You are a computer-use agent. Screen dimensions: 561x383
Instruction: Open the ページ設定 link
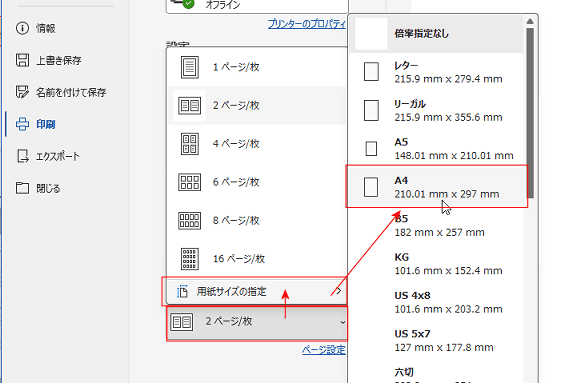click(324, 350)
